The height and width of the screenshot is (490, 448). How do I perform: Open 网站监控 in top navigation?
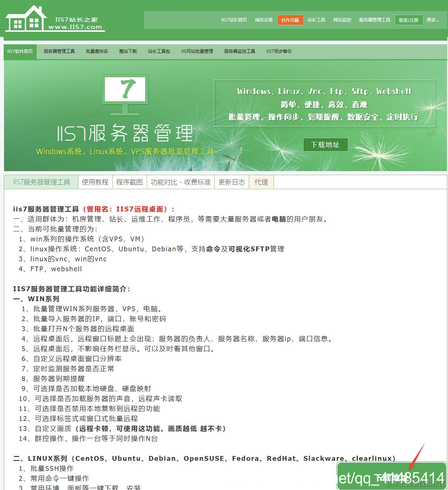(342, 20)
